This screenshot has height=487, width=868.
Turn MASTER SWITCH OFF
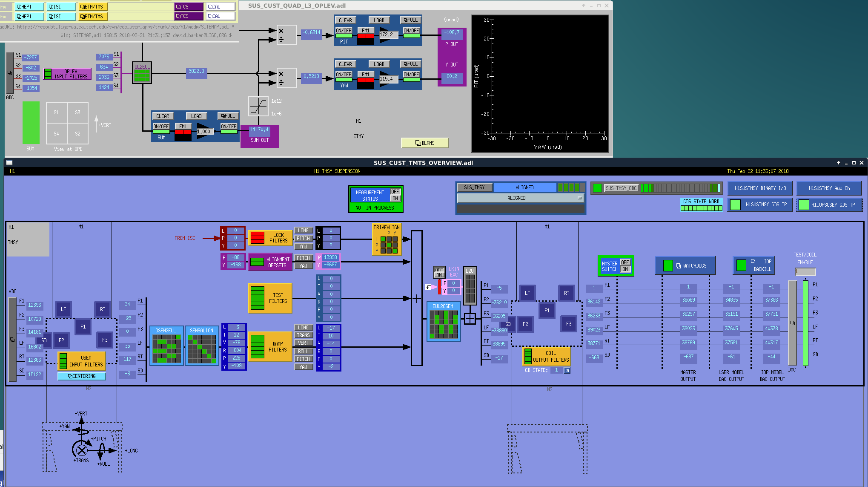point(625,262)
